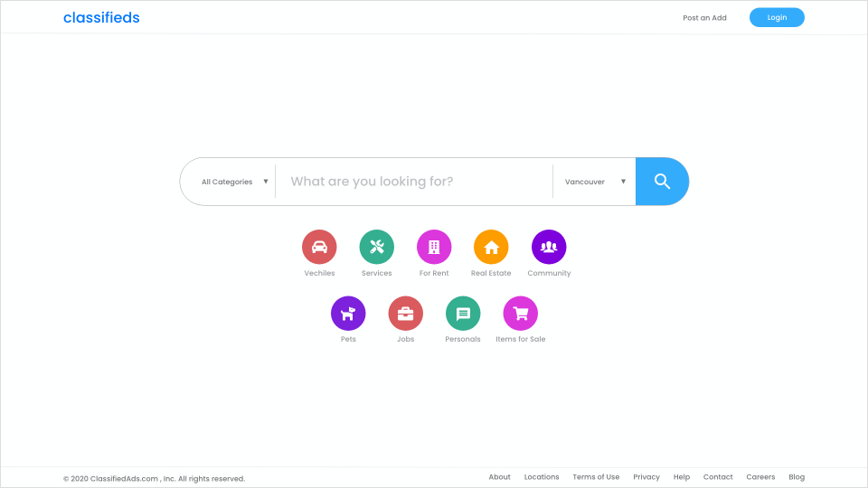The height and width of the screenshot is (488, 868).
Task: Open the Post an Add link
Action: point(704,18)
